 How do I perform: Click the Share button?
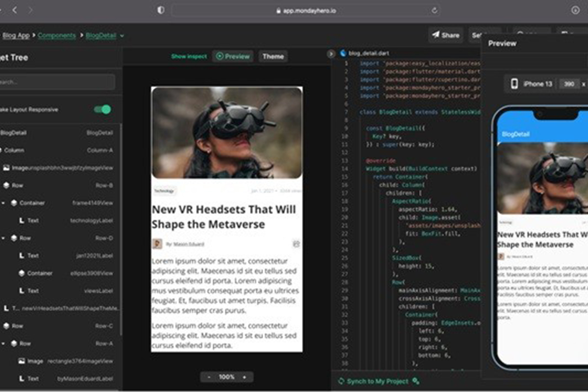(x=445, y=35)
